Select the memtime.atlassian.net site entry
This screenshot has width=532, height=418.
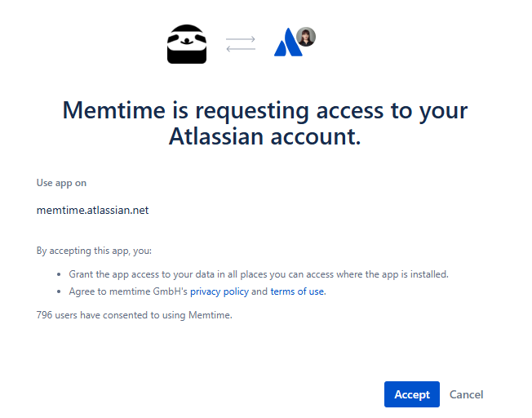point(93,210)
